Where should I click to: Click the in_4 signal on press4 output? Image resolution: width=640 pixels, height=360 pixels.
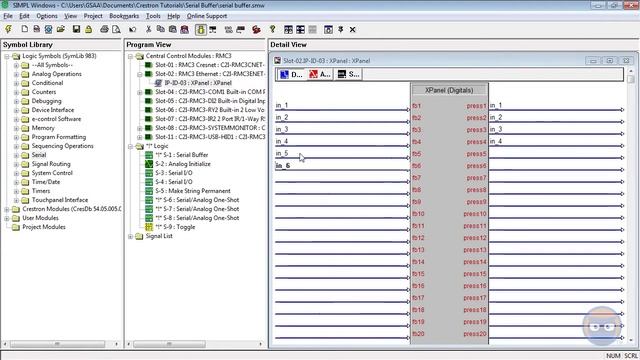(496, 141)
